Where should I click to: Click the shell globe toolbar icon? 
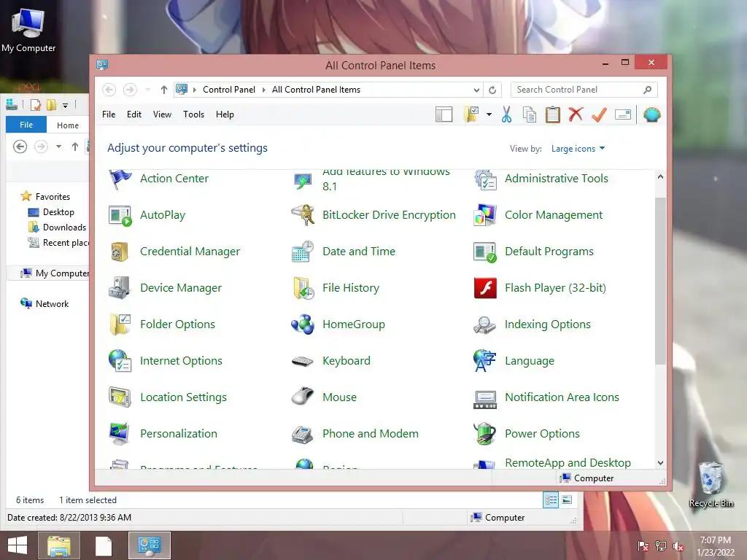[651, 114]
